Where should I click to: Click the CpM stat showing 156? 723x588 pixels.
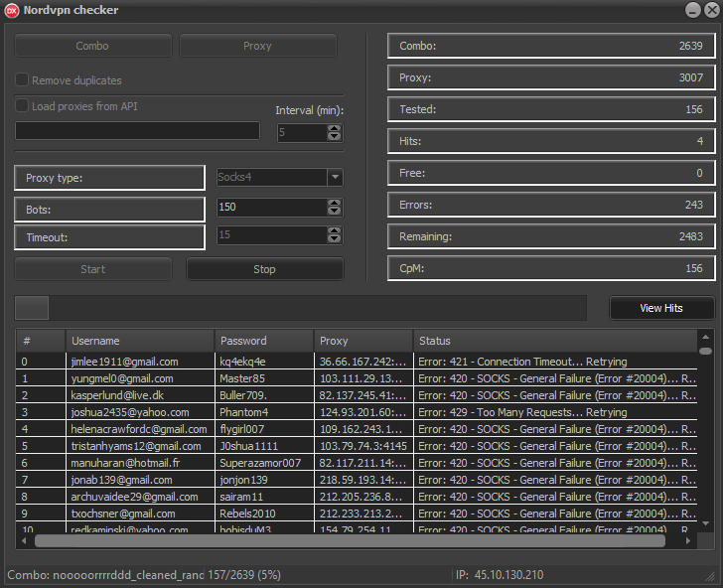(x=551, y=268)
